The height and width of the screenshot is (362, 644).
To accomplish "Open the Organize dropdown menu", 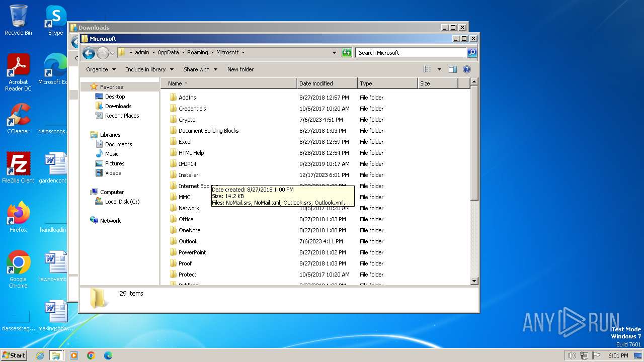I will coord(101,69).
